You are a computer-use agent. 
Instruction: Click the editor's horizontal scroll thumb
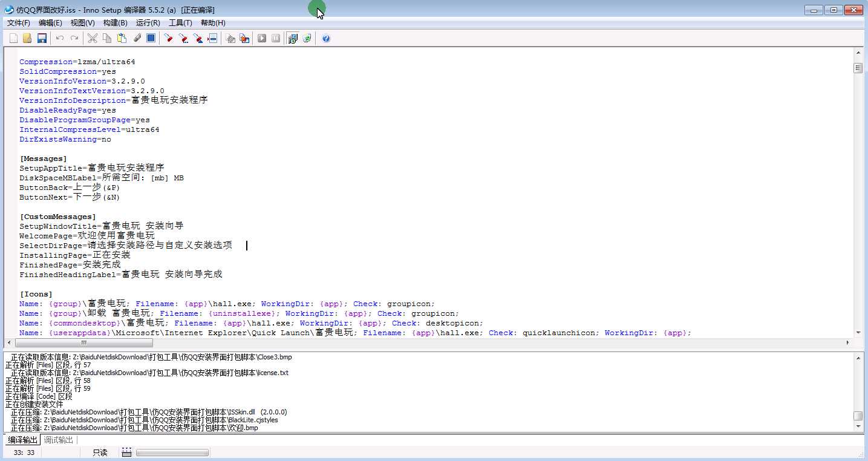click(83, 342)
